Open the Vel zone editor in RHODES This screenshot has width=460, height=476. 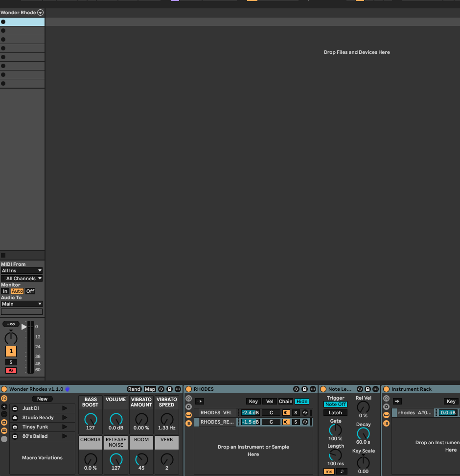[270, 402]
